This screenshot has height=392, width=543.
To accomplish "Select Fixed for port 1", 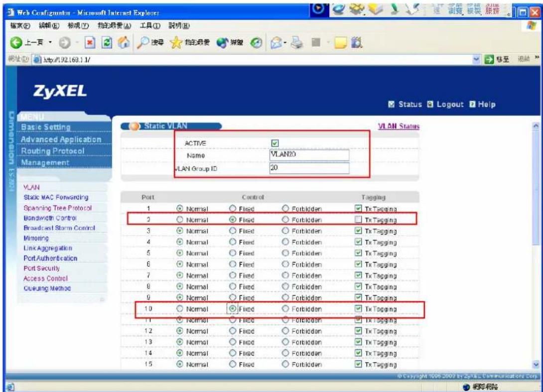I will coord(232,209).
